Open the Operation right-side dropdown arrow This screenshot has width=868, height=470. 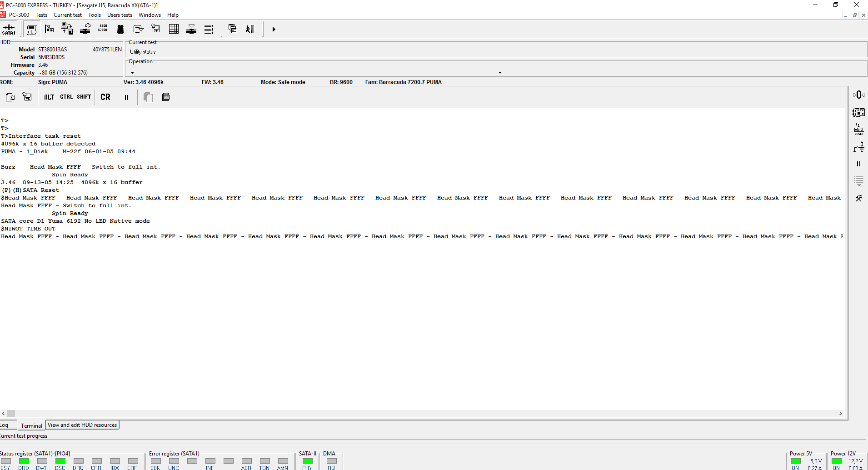[x=500, y=73]
